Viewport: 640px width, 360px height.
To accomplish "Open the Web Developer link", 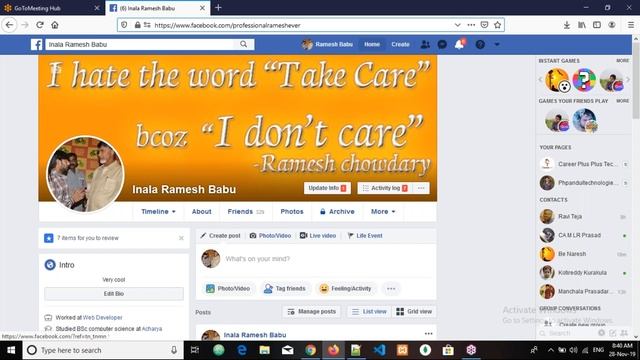I will click(102, 318).
